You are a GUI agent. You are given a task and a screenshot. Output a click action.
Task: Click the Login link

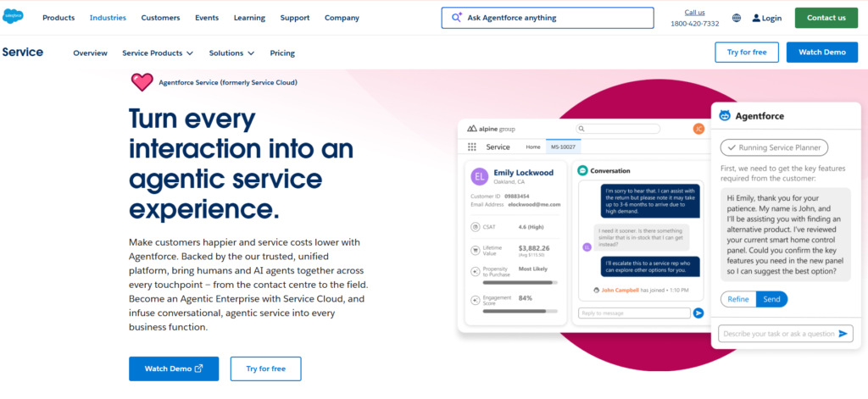click(x=766, y=18)
